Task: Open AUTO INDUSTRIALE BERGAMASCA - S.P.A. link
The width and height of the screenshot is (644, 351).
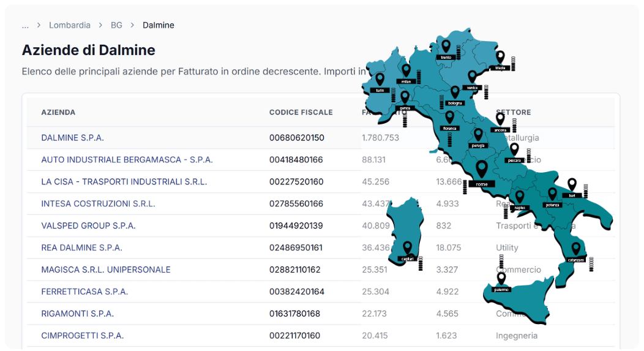Action: tap(127, 159)
